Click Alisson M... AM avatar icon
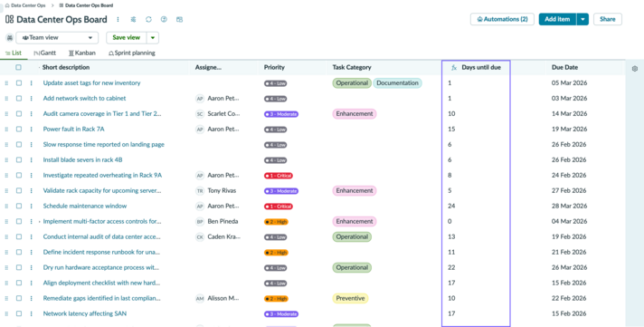The image size is (644, 327). (200, 299)
